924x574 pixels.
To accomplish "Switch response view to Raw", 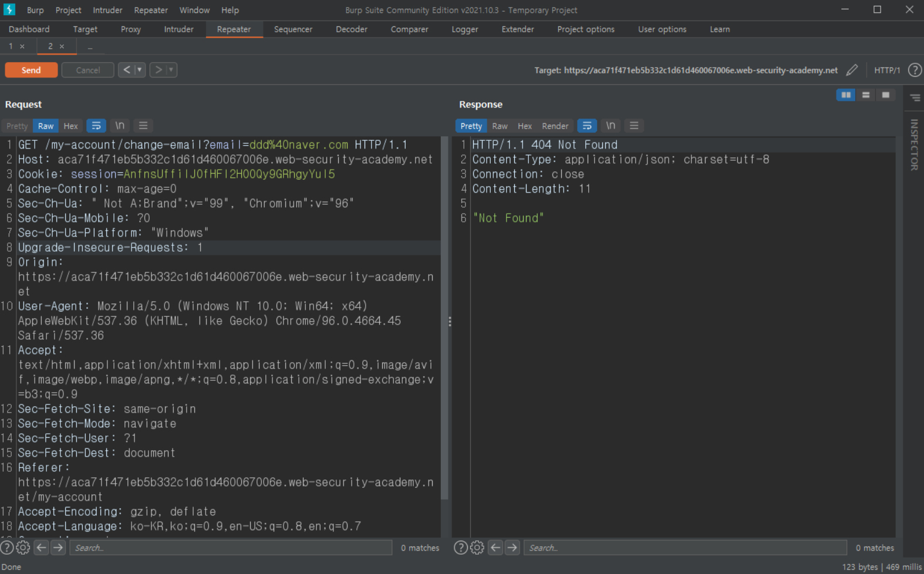I will click(500, 126).
